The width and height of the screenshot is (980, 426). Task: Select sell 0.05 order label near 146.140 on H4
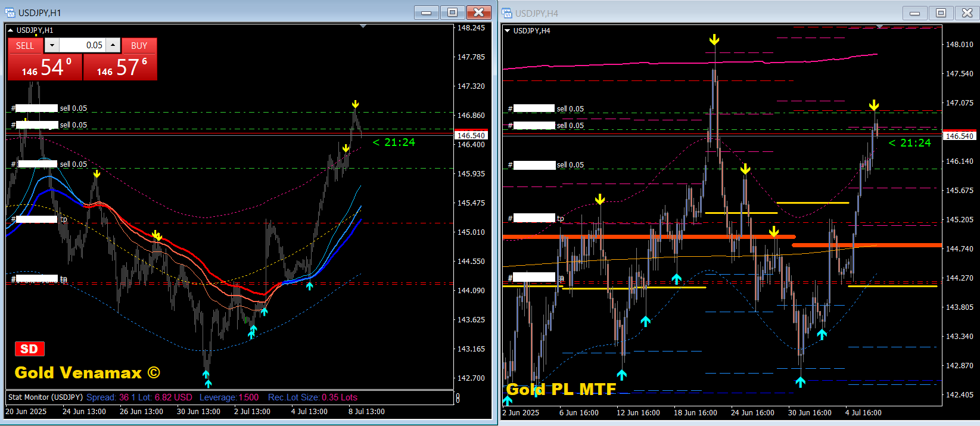570,164
